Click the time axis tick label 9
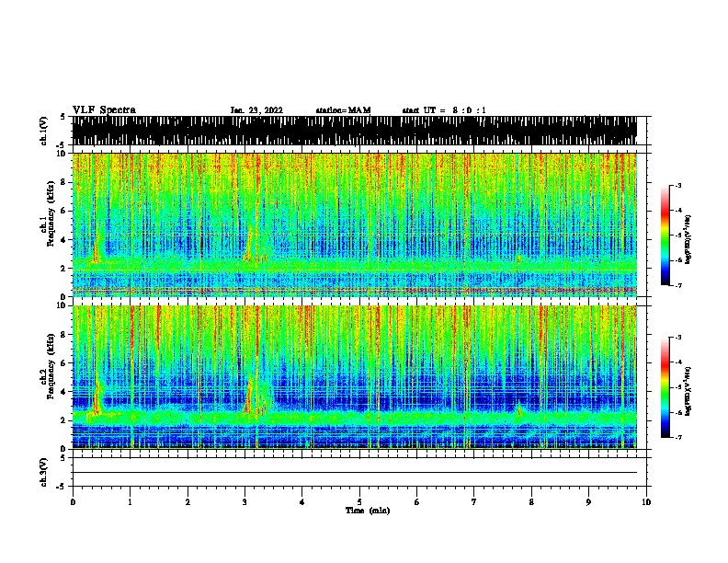Viewport: 728px width, 563px height. click(x=588, y=502)
